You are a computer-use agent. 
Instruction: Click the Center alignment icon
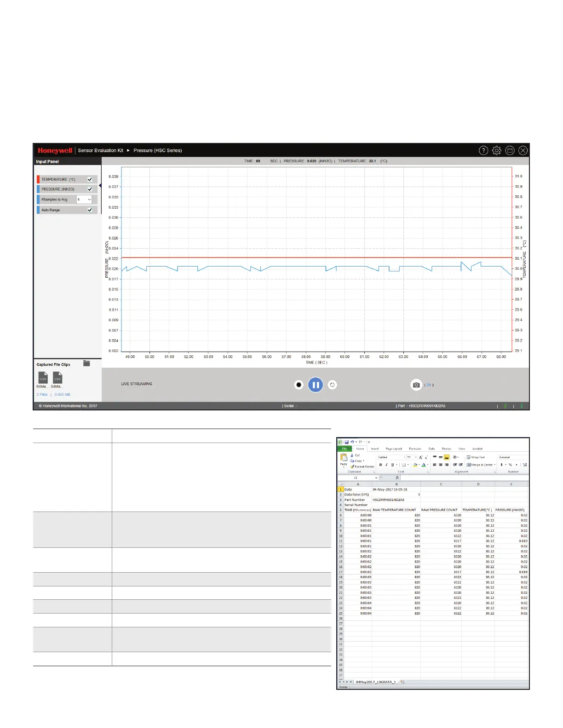tap(441, 465)
